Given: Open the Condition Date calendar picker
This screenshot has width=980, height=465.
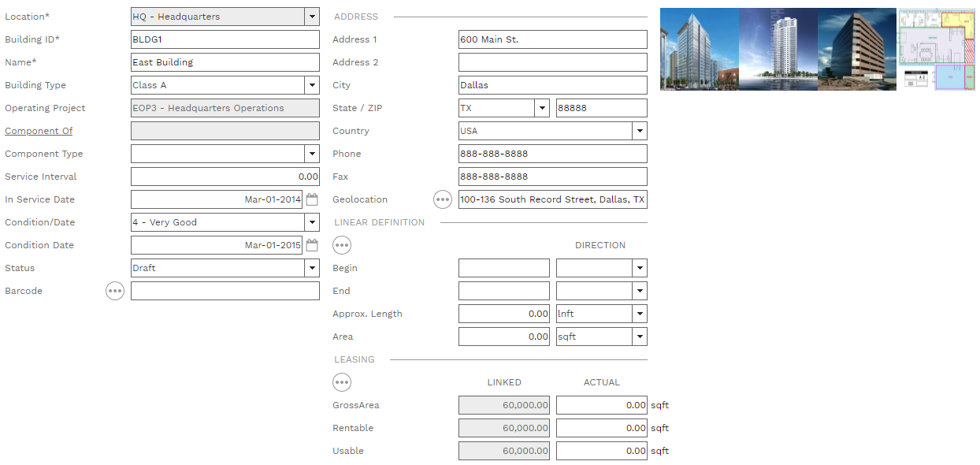Looking at the screenshot, I should pyautogui.click(x=312, y=245).
